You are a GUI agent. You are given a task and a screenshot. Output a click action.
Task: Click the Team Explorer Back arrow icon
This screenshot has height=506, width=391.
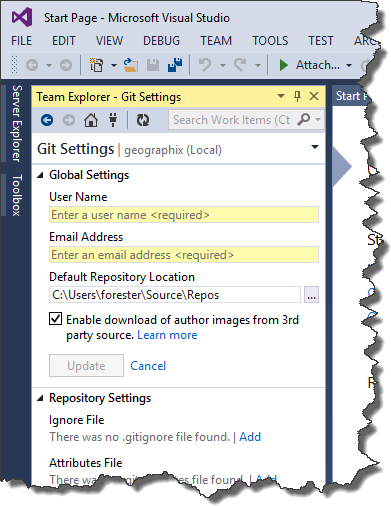click(47, 120)
